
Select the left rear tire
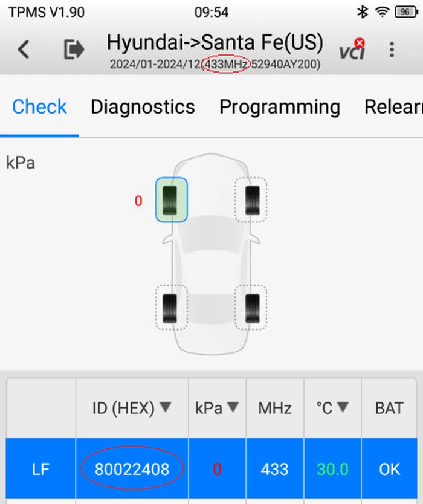172,307
